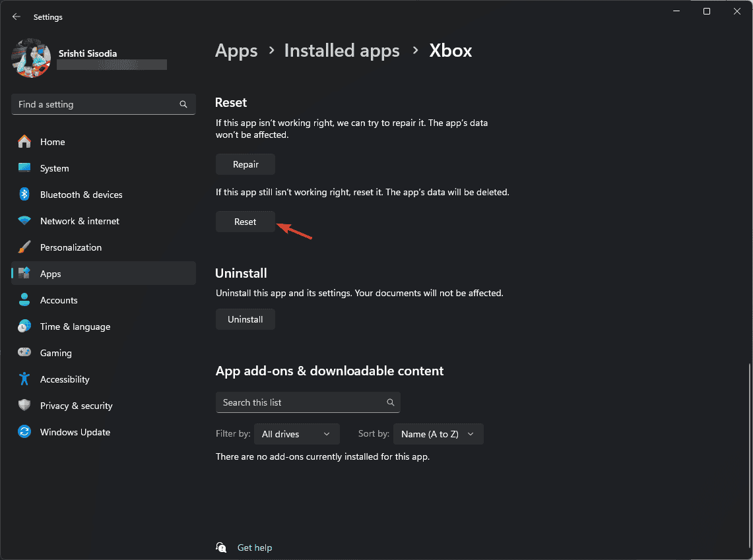This screenshot has height=560, width=753.
Task: Click the Gaming controller icon
Action: click(24, 352)
